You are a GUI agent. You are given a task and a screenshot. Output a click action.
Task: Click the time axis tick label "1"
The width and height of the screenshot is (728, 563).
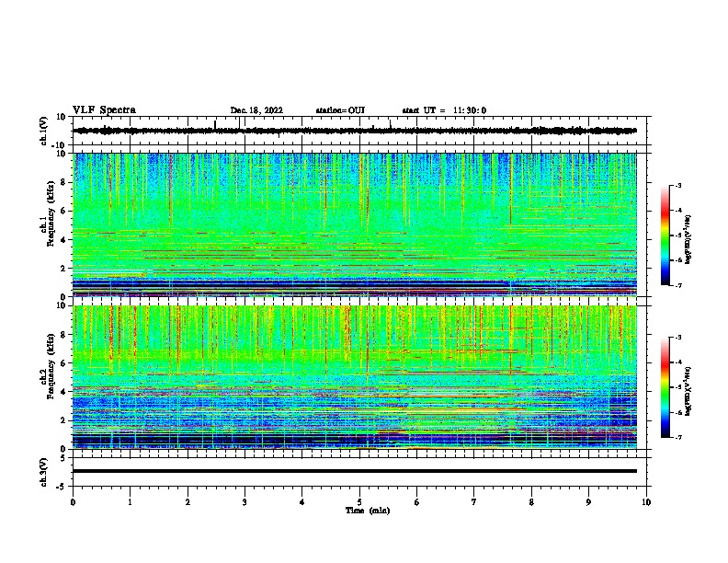(x=130, y=502)
